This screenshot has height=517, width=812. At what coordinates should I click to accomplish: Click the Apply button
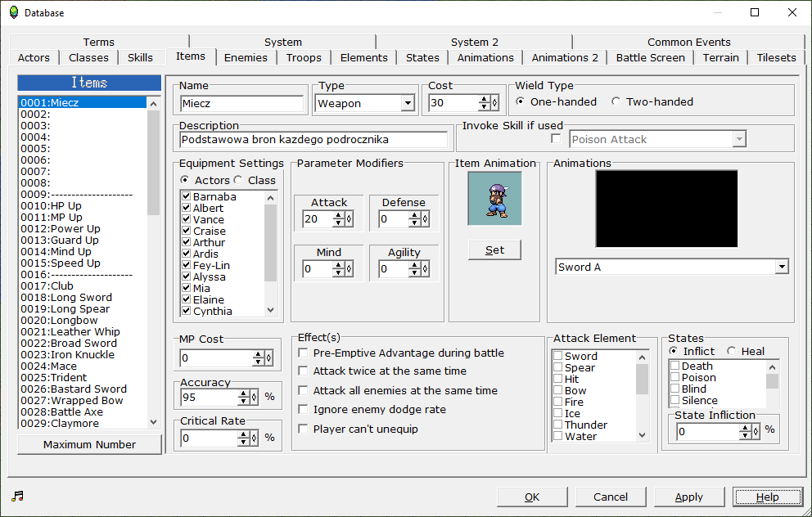[688, 497]
